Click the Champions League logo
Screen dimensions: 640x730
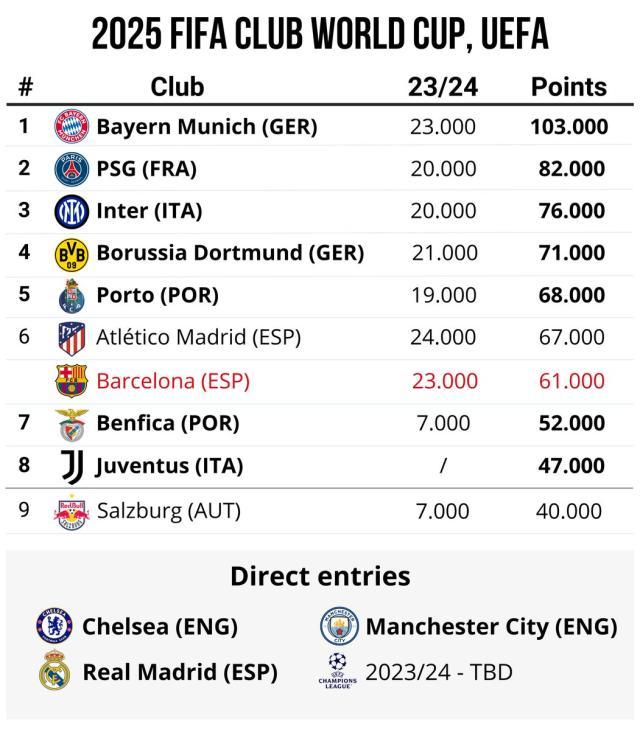pyautogui.click(x=337, y=670)
